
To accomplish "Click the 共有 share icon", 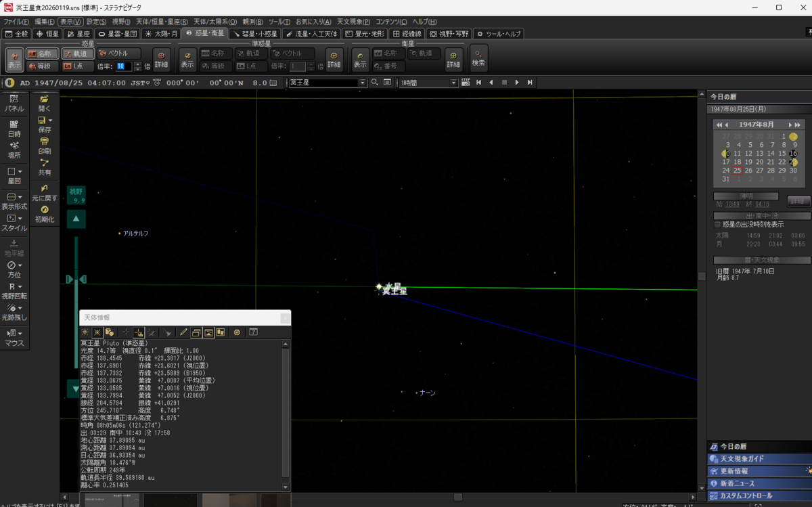I will tap(45, 167).
